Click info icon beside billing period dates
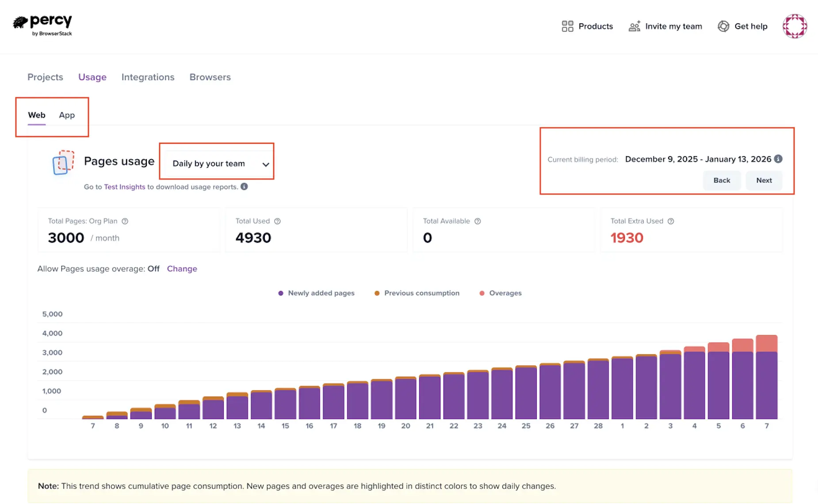Screen dimensions: 818x504 778,159
